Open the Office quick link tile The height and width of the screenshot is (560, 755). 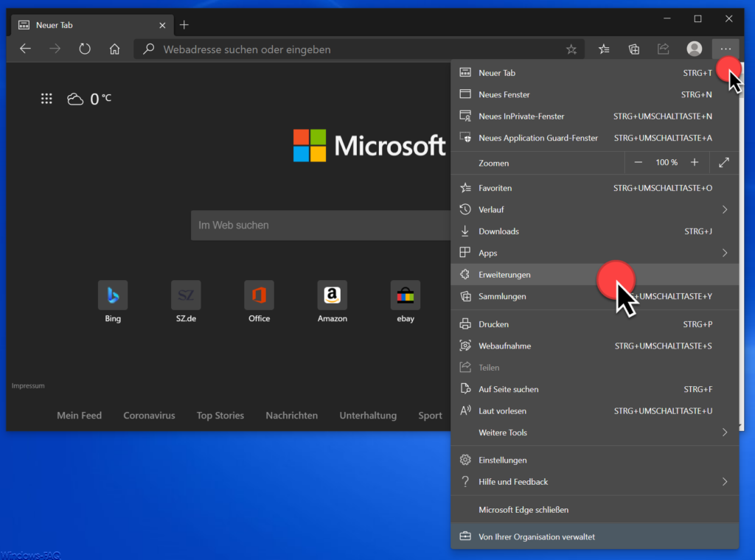point(259,302)
